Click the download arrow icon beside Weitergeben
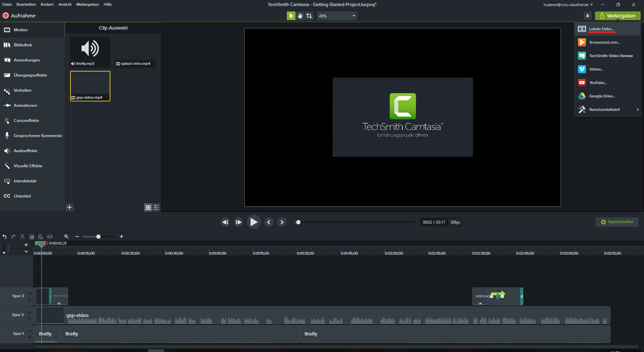644x352 pixels. tap(587, 16)
